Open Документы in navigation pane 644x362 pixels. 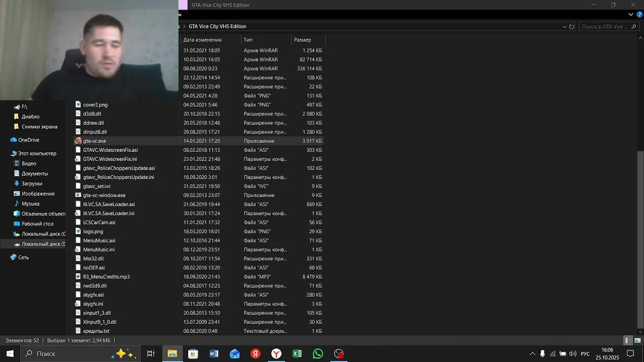(x=35, y=173)
